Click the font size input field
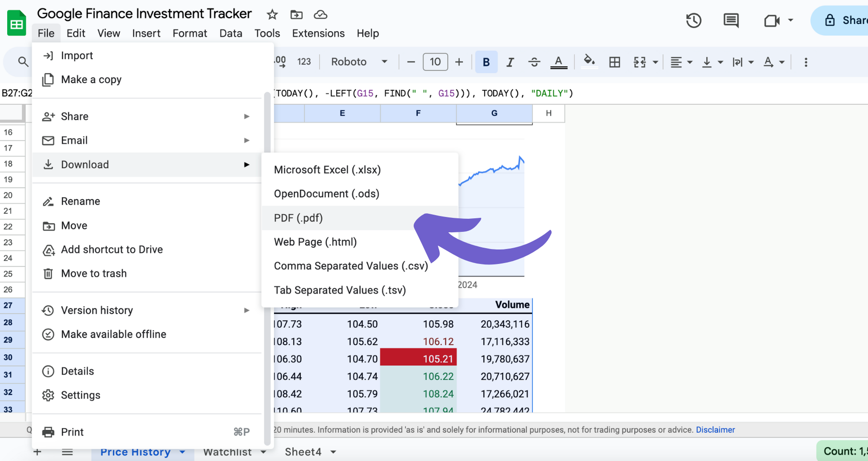The image size is (868, 461). [x=435, y=62]
